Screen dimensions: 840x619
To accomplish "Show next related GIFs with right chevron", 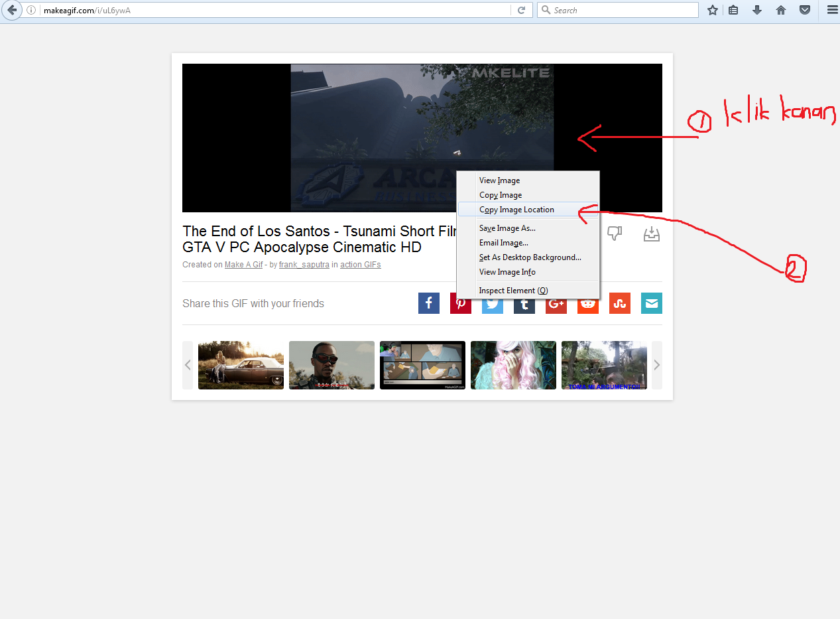I will [657, 365].
